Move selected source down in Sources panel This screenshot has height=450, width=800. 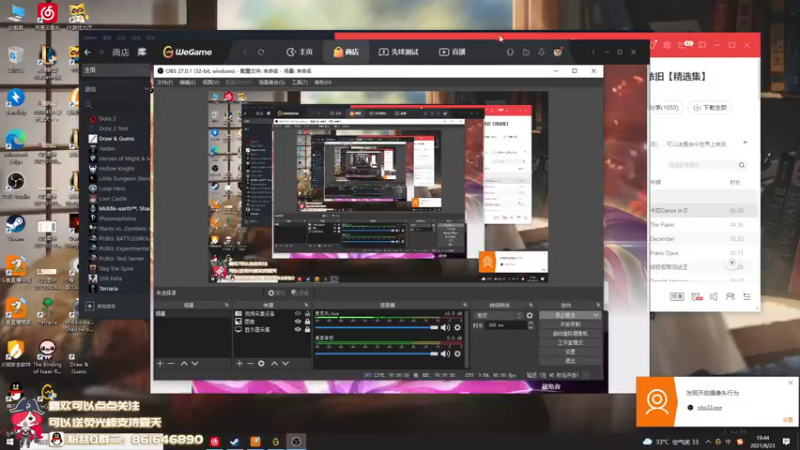point(285,363)
